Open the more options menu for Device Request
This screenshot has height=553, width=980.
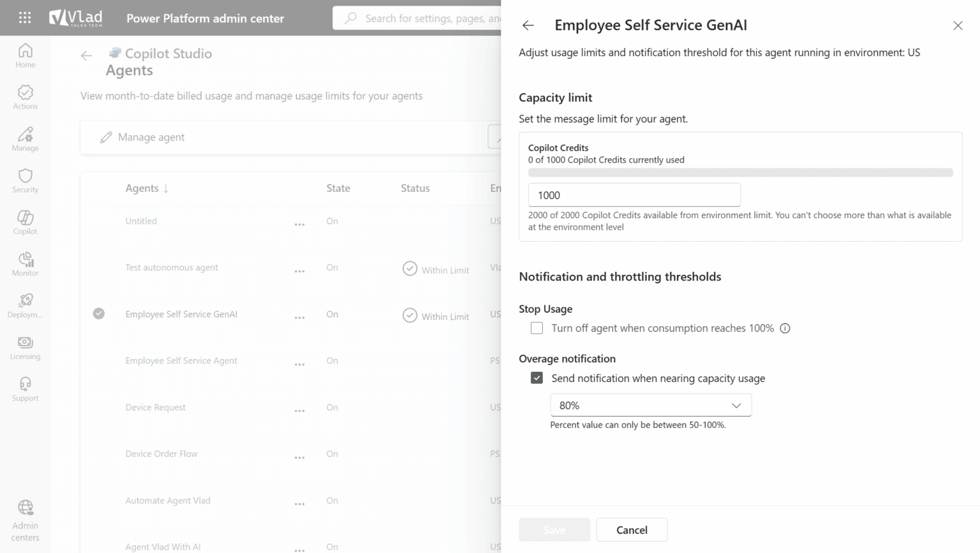click(299, 410)
